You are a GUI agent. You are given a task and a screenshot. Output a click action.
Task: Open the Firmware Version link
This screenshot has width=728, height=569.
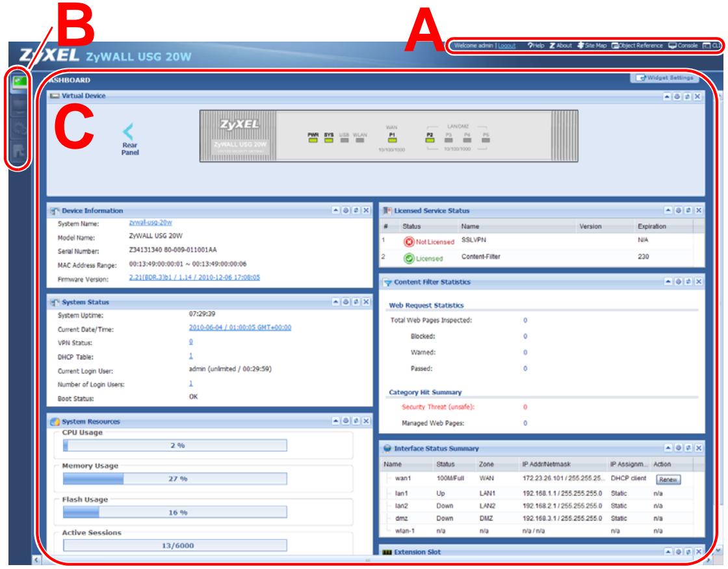(194, 277)
